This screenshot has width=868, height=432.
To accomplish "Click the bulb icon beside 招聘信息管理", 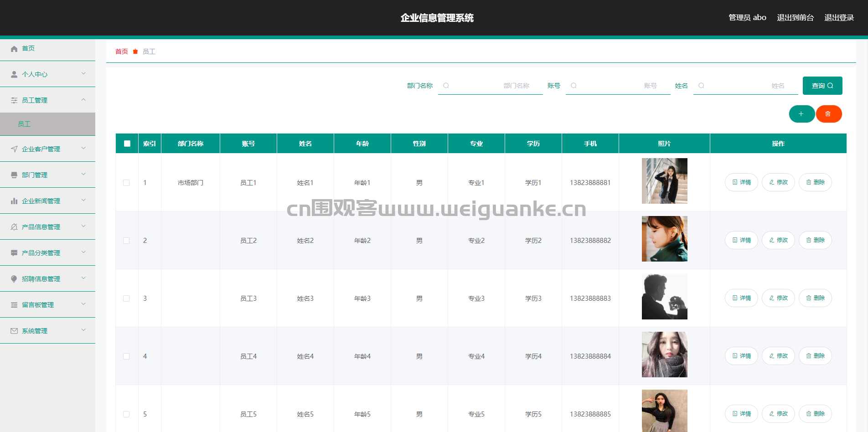I will tap(14, 279).
